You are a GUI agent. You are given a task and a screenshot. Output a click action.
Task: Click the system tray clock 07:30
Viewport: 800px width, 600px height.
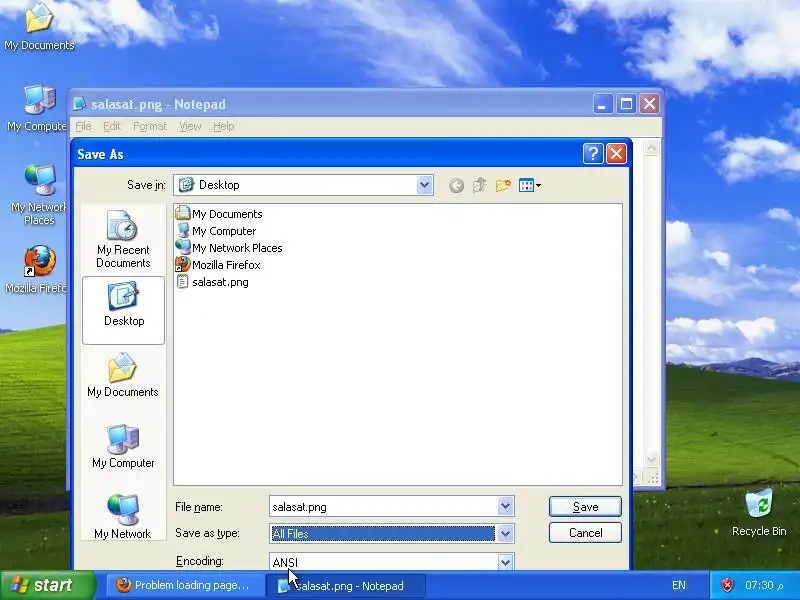click(764, 585)
